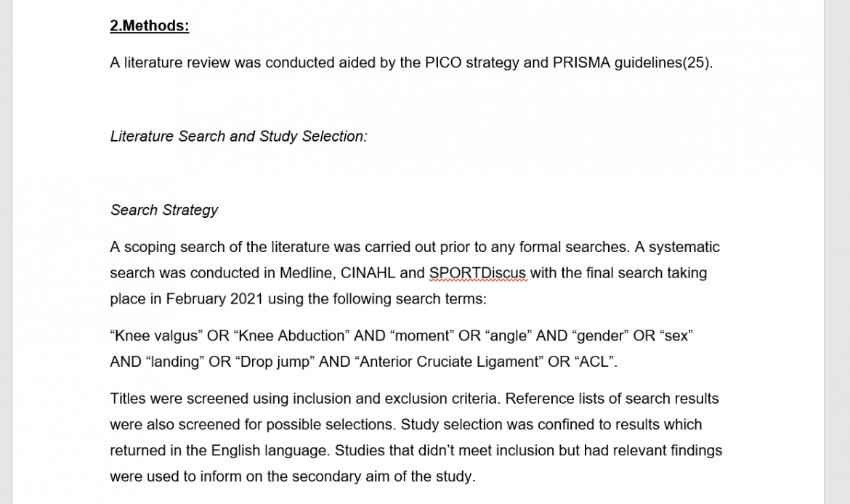The width and height of the screenshot is (850, 504).
Task: Click the quoted search term "gender"
Action: pos(600,336)
